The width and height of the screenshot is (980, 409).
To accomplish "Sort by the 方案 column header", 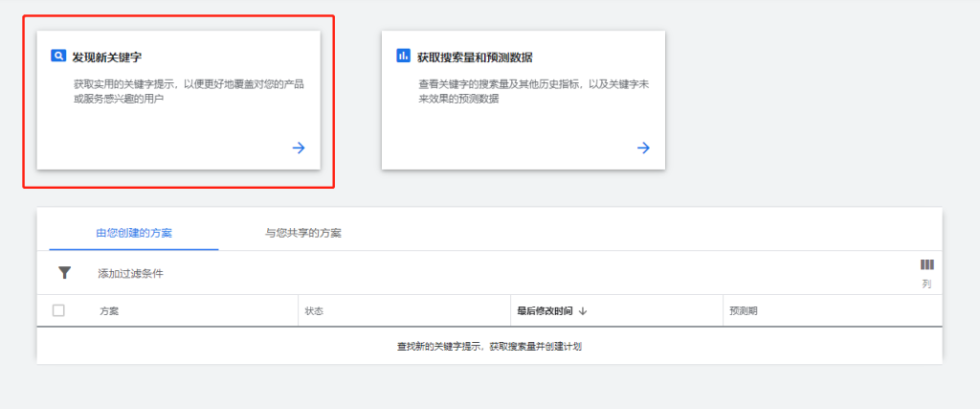I will [x=109, y=311].
